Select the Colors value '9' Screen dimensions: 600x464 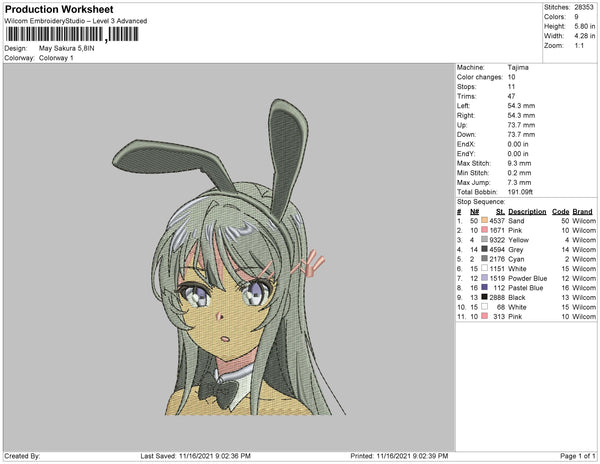[576, 17]
